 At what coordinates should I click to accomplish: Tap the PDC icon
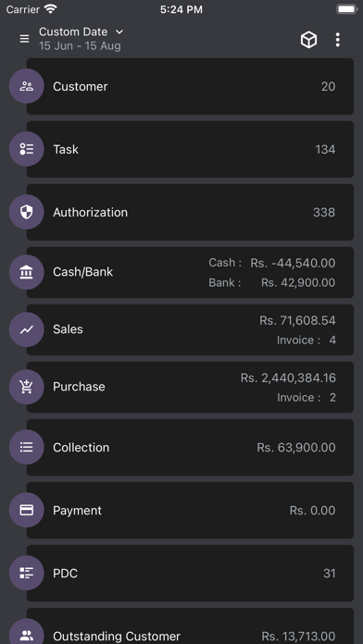point(26,573)
